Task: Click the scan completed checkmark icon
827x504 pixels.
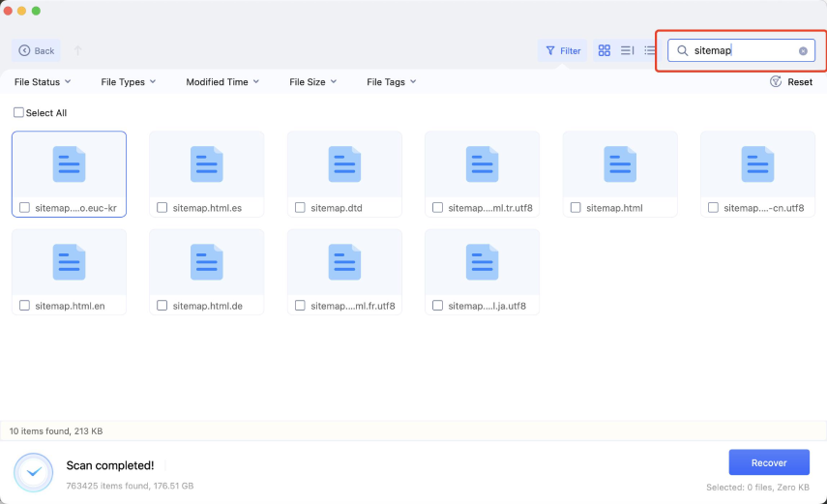Action: click(x=34, y=472)
